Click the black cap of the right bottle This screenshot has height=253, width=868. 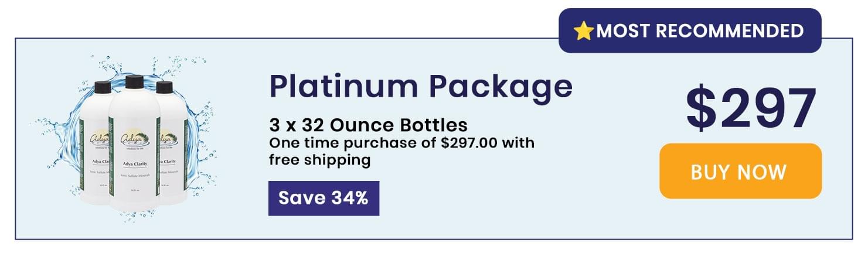pos(165,88)
